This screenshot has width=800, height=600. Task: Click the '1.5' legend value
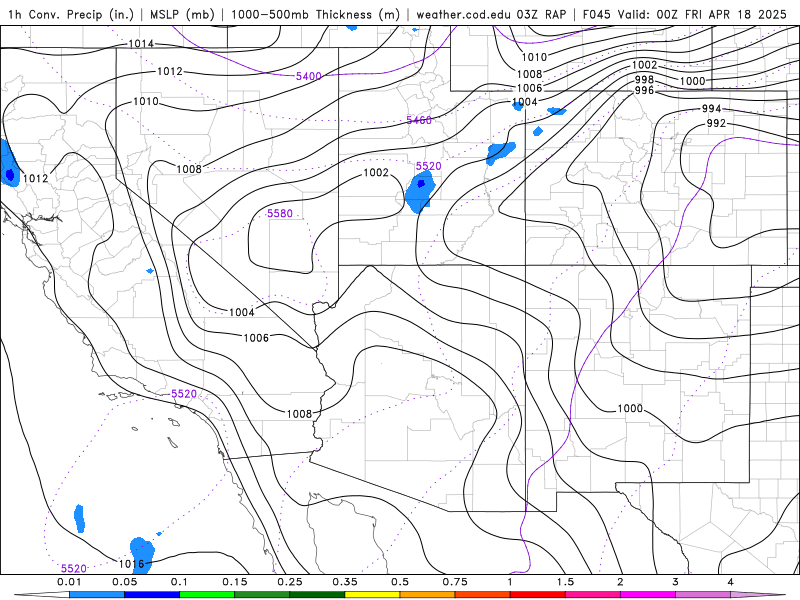(565, 582)
